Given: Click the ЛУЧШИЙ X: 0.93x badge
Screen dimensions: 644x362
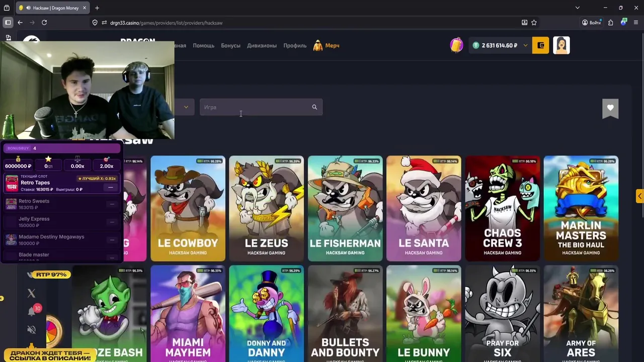Looking at the screenshot, I should [97, 178].
